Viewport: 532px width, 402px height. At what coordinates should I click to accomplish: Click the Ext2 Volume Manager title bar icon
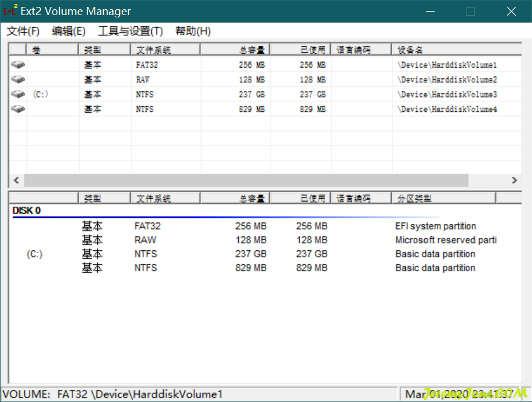tap(10, 11)
